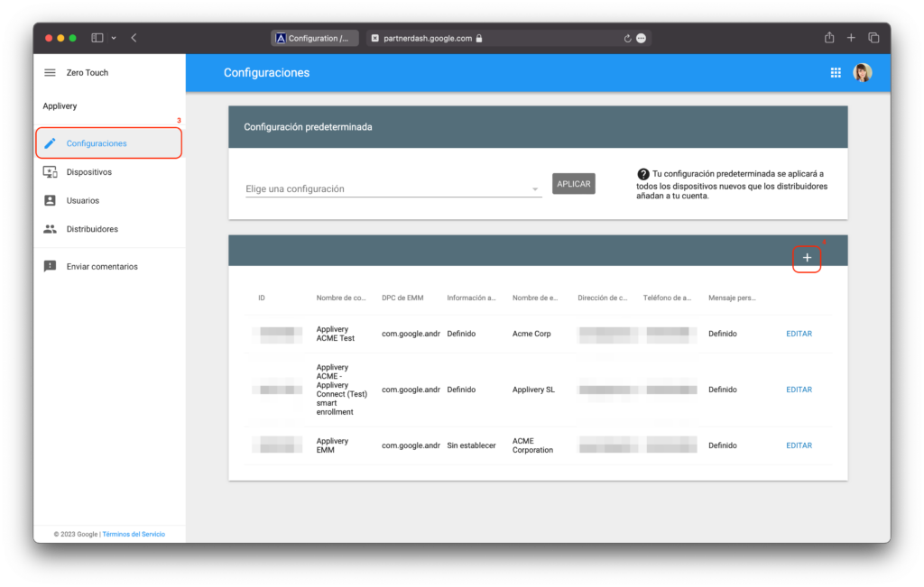The width and height of the screenshot is (924, 587).
Task: Edit the Applivery EMM configuration
Action: click(799, 445)
